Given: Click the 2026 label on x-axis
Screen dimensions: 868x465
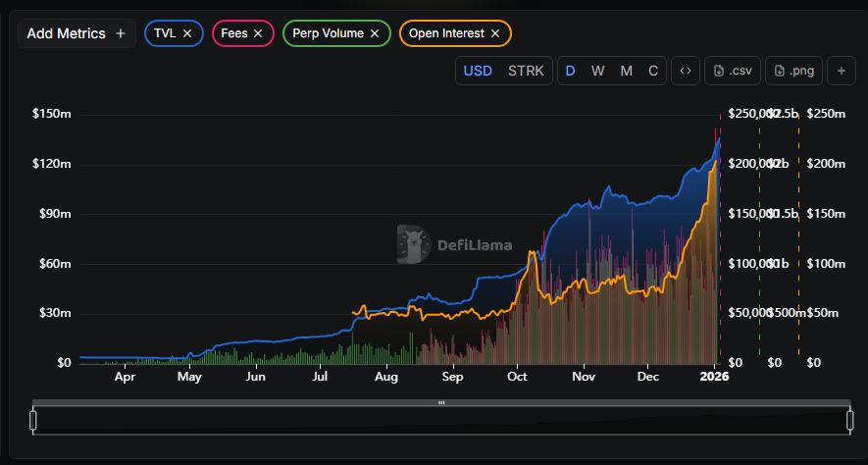Looking at the screenshot, I should (714, 377).
